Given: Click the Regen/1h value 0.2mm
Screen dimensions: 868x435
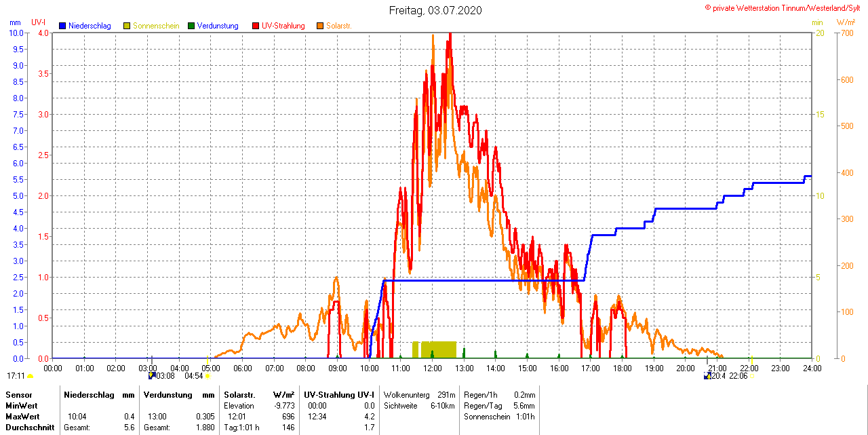Looking at the screenshot, I should tap(524, 394).
